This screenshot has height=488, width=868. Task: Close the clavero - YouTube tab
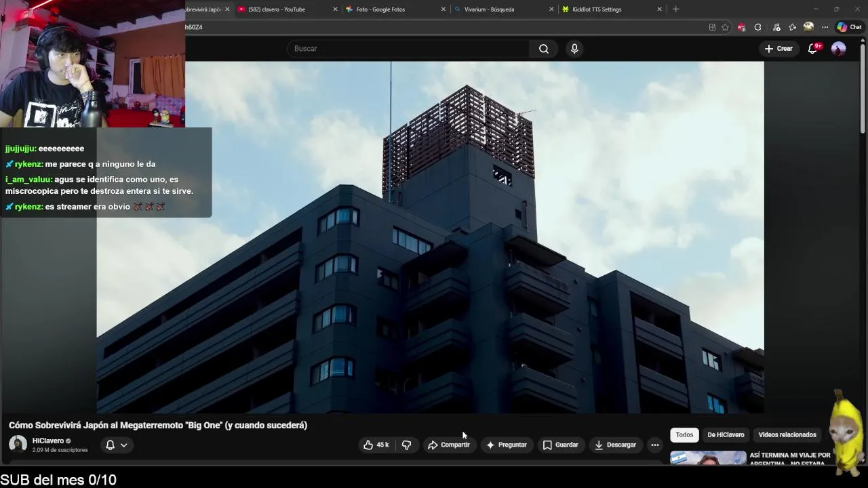tap(335, 9)
